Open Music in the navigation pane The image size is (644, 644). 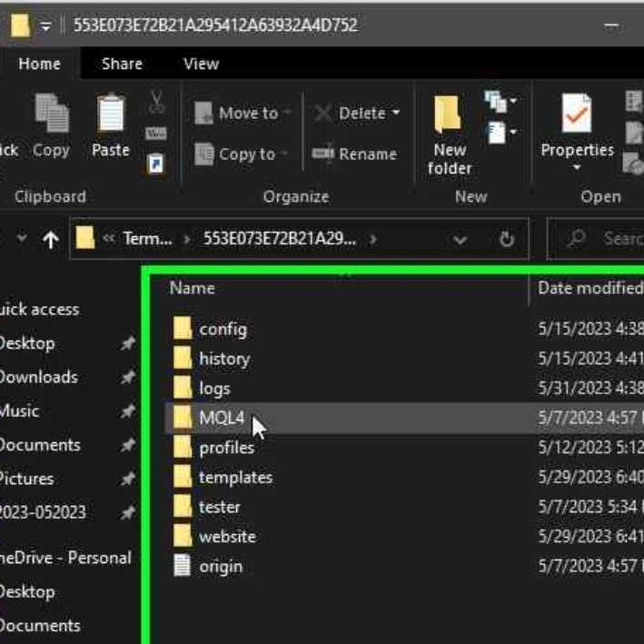20,411
